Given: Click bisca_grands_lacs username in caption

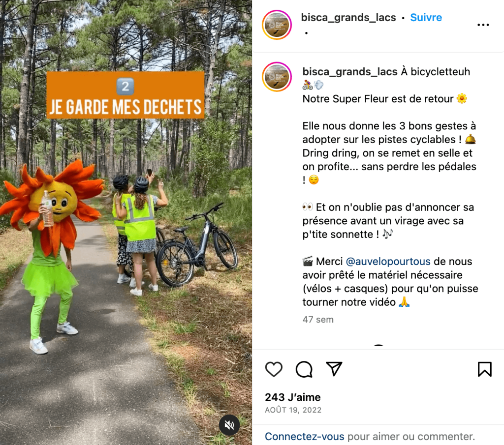Looking at the screenshot, I should click(350, 72).
